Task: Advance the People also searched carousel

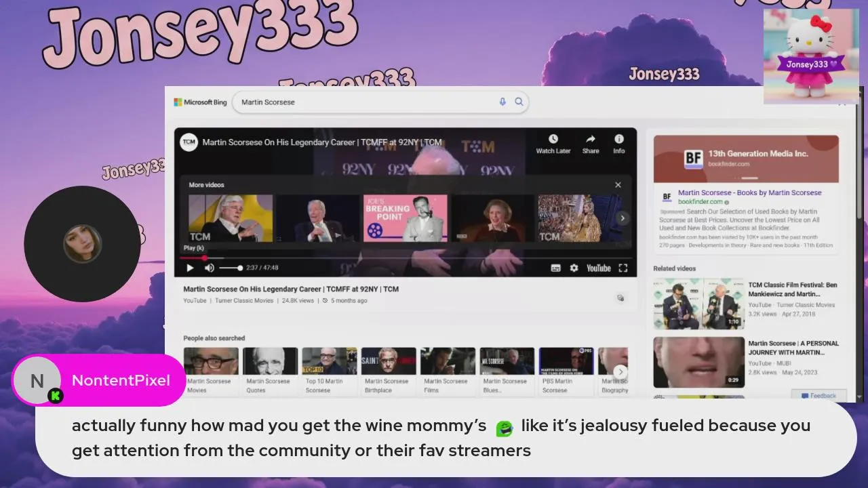Action: coord(620,371)
